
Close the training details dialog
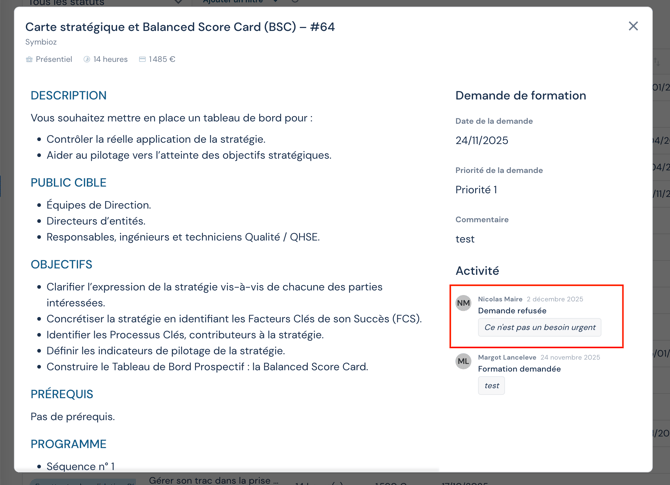click(633, 26)
